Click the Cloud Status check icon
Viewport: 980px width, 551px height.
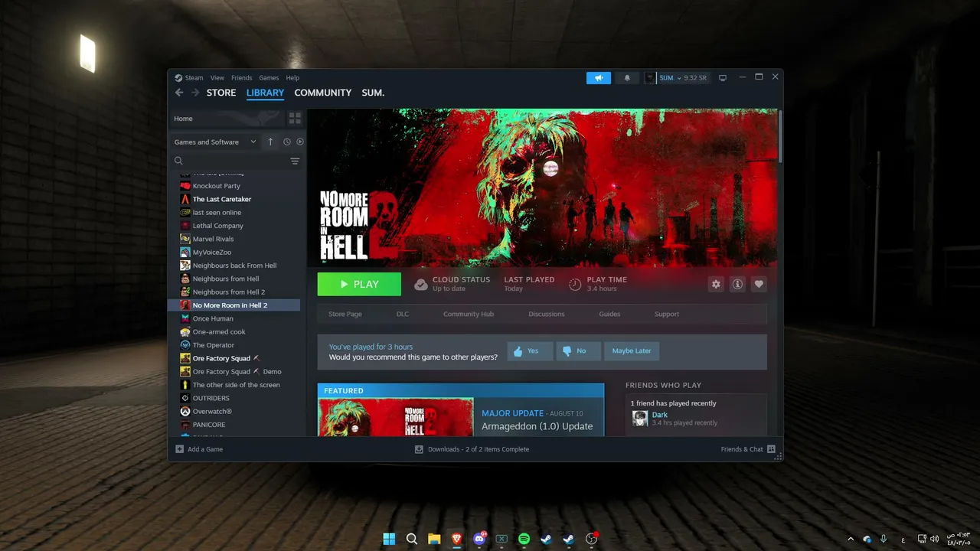[421, 285]
